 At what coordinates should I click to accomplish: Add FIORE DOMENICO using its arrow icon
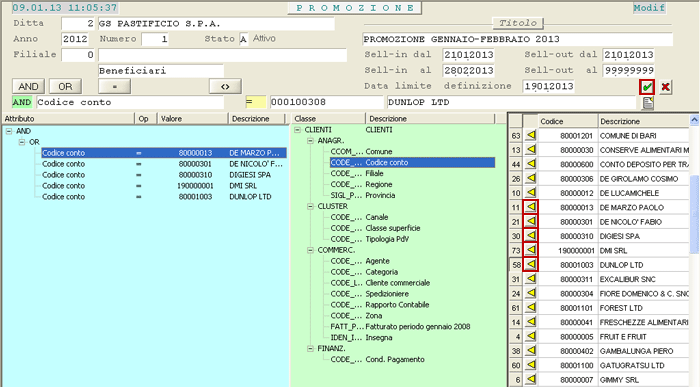click(530, 293)
